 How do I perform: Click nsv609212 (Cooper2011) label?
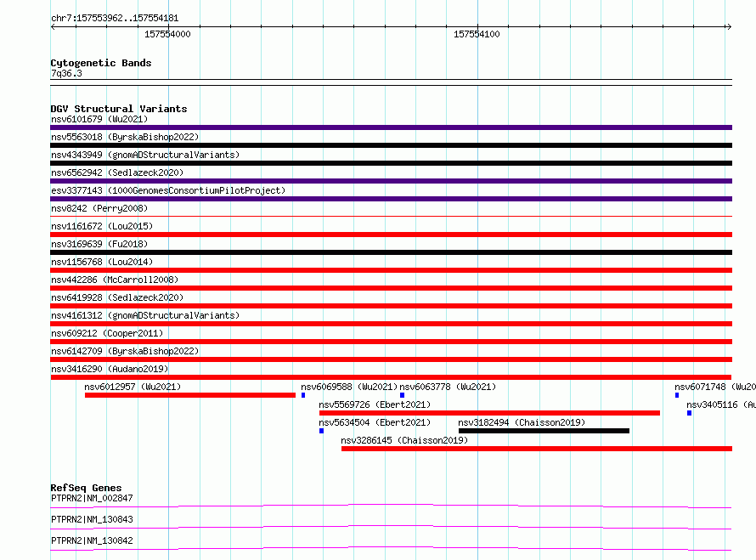(x=107, y=333)
